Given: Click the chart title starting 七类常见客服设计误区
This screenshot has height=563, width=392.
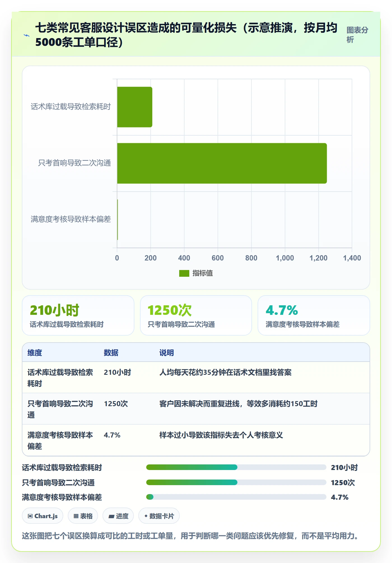Looking at the screenshot, I should (x=186, y=35).
